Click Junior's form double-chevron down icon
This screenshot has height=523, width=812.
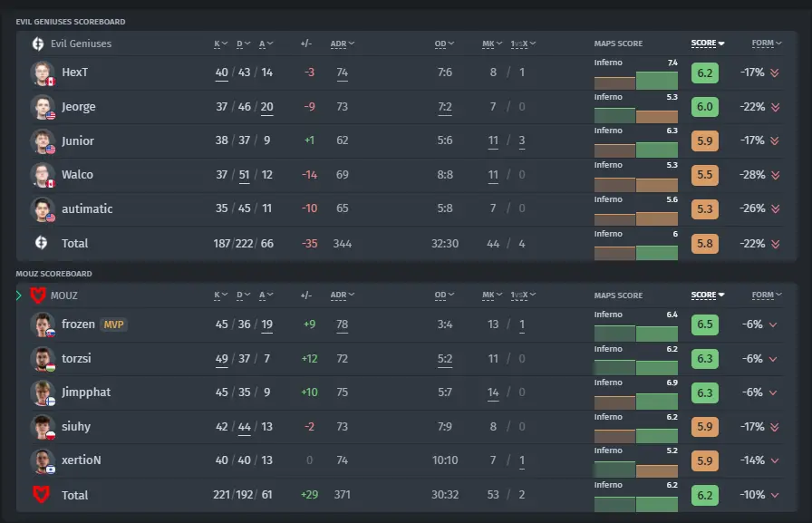(775, 140)
